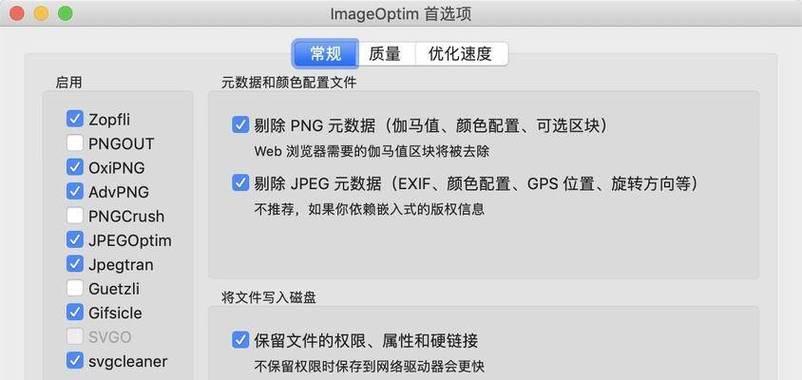The image size is (802, 380).
Task: Disable the svgcleaner checkbox
Action: pyautogui.click(x=75, y=361)
